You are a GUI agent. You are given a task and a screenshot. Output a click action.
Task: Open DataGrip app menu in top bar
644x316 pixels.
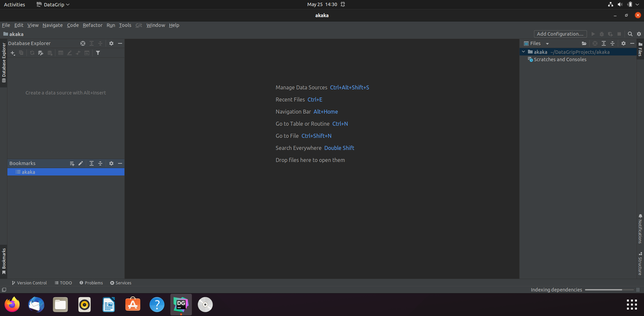[x=53, y=5]
